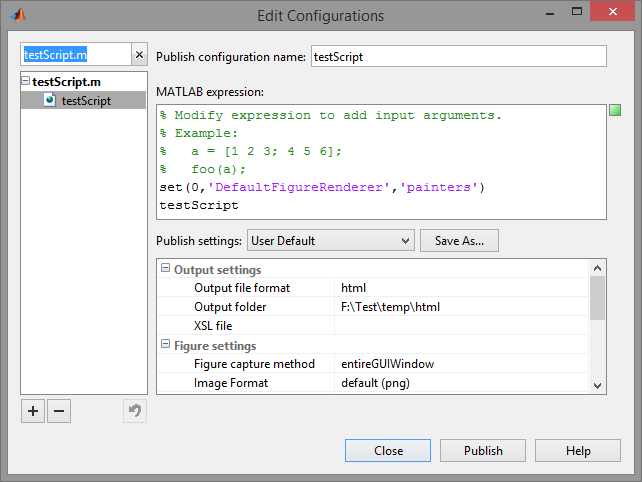Click the testScript configuration document icon
The image size is (642, 482).
tap(50, 100)
